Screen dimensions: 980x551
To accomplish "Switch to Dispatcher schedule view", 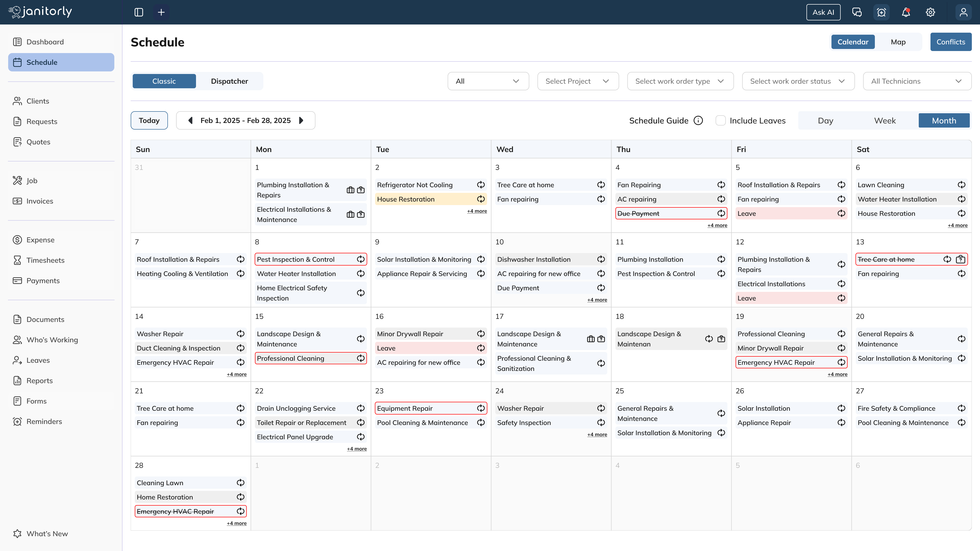I will pos(229,81).
